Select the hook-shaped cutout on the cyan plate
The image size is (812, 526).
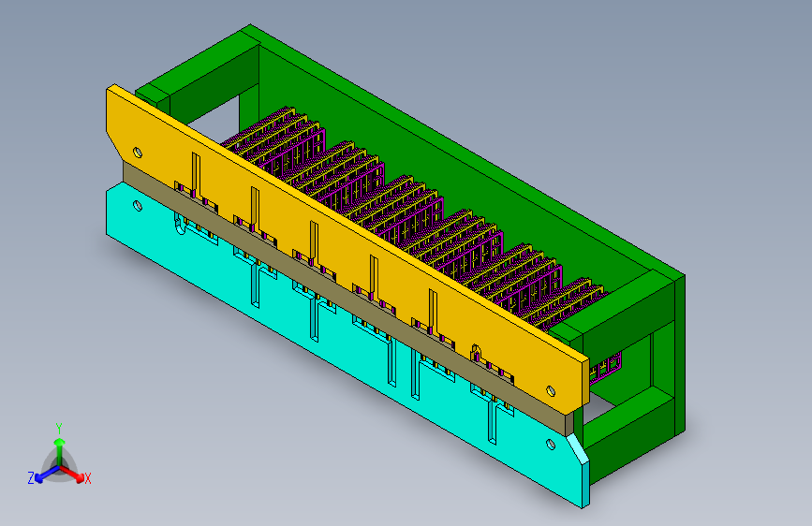pos(180,224)
